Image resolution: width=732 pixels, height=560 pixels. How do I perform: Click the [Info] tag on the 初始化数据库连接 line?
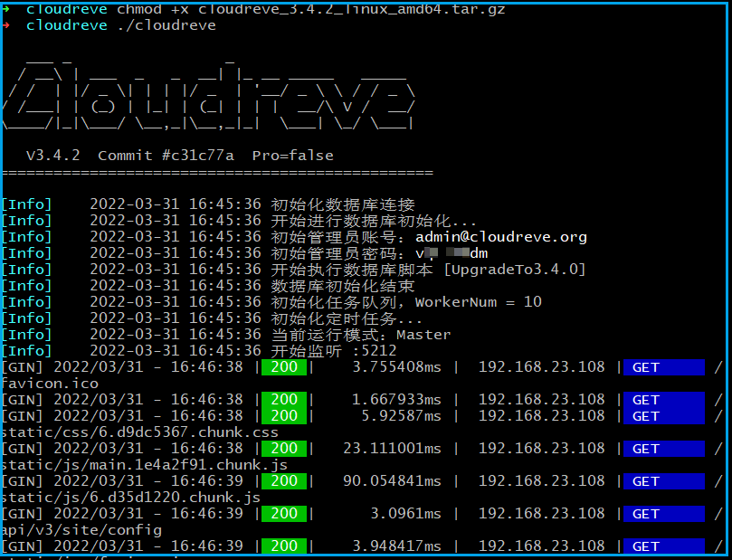[x=26, y=204]
